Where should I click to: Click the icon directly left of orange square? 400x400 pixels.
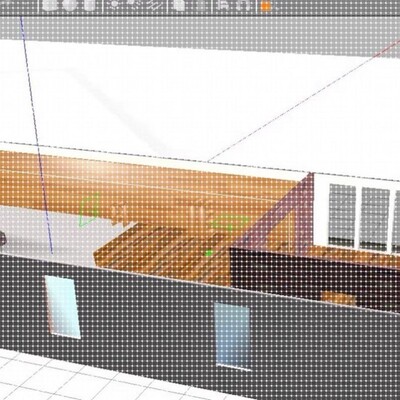(x=242, y=5)
